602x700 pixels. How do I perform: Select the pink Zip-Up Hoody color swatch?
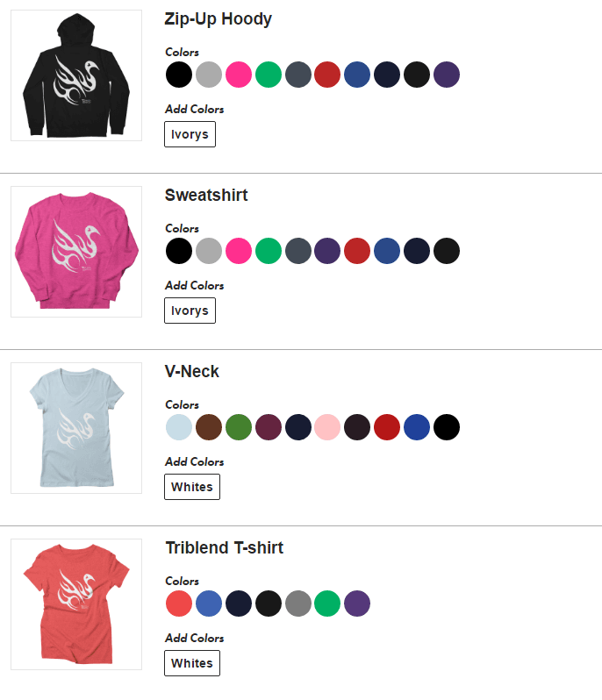239,75
